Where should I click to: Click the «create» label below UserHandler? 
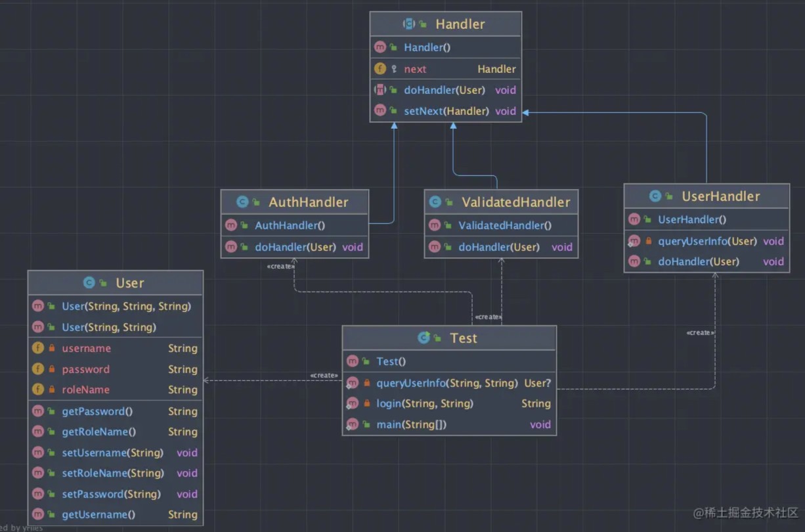pyautogui.click(x=700, y=332)
